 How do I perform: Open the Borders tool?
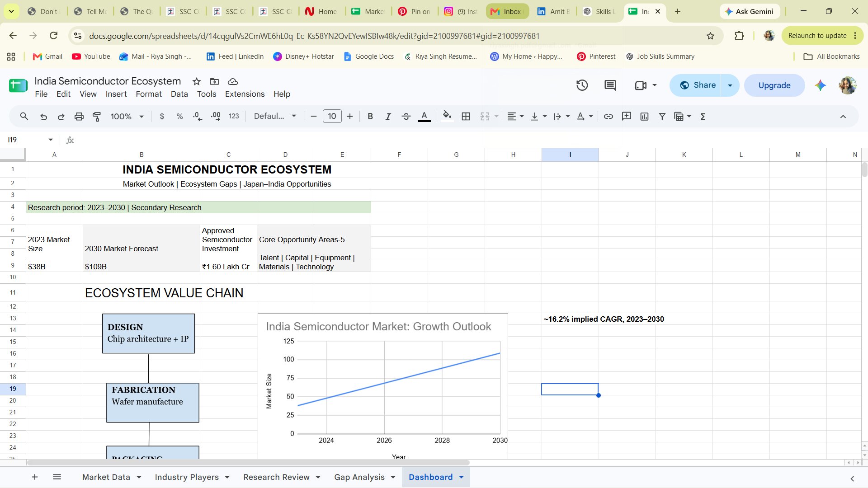pos(466,117)
